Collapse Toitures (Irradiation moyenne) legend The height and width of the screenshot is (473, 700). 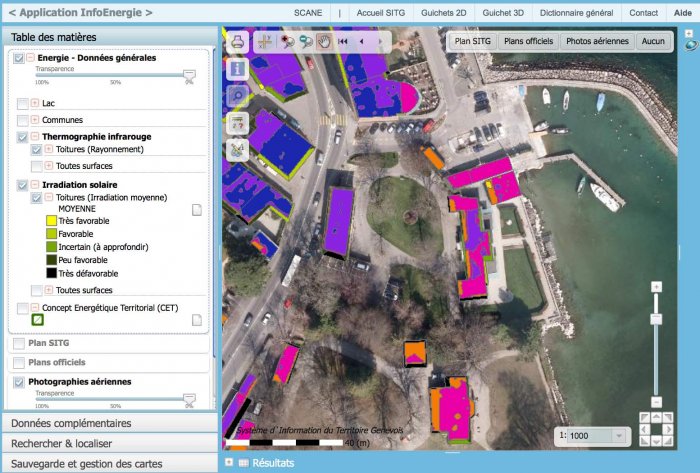point(49,197)
